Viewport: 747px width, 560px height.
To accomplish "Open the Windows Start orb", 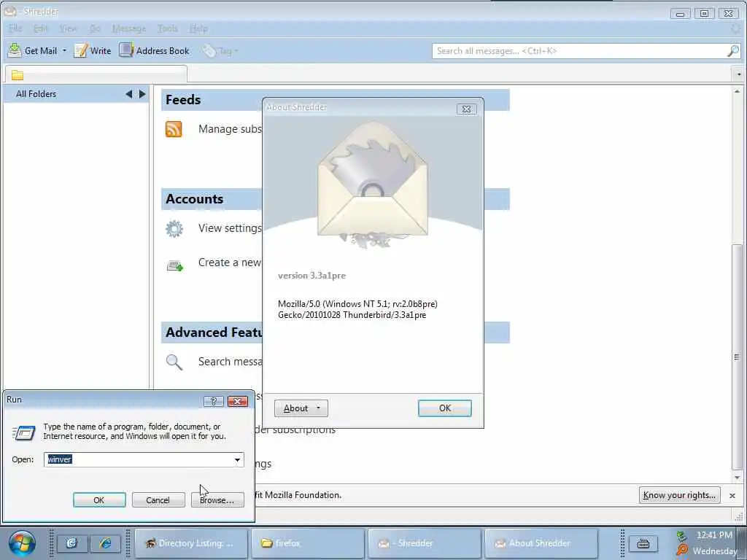I will click(21, 543).
